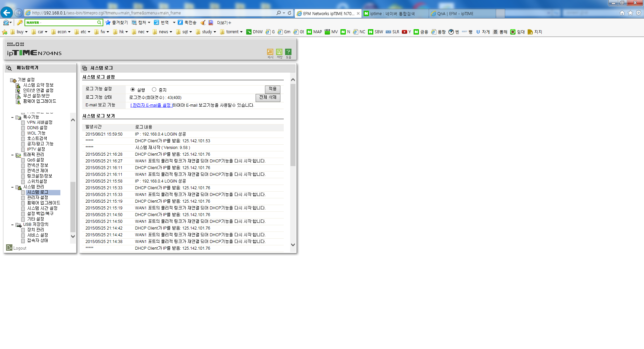This screenshot has height=349, width=644.
Task: Click the 메뉴탐색기 search icon
Action: click(x=9, y=68)
